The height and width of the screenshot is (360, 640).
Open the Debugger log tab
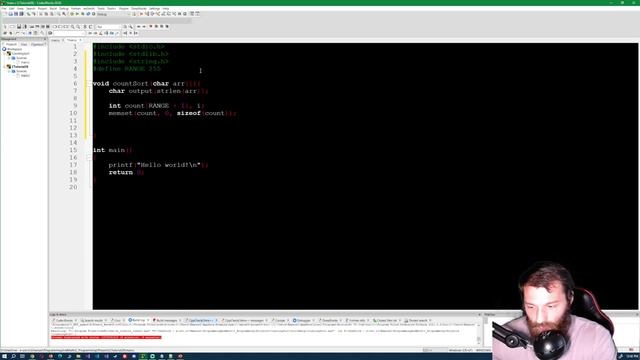[303, 320]
